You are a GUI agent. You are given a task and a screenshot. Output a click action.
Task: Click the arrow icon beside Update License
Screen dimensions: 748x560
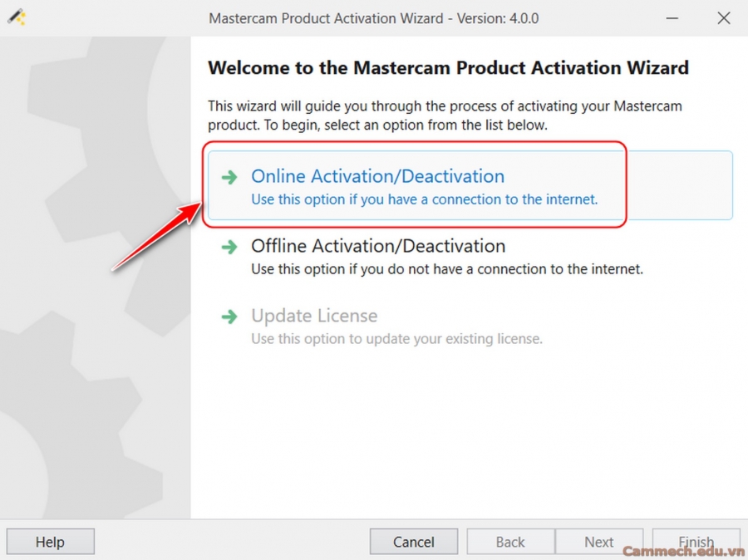coord(229,317)
